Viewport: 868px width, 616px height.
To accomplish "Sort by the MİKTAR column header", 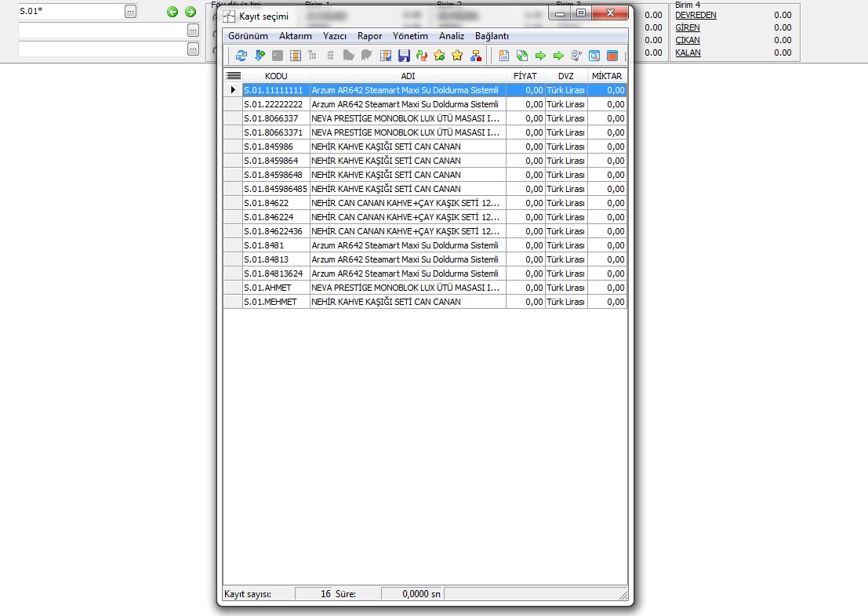I will [607, 76].
